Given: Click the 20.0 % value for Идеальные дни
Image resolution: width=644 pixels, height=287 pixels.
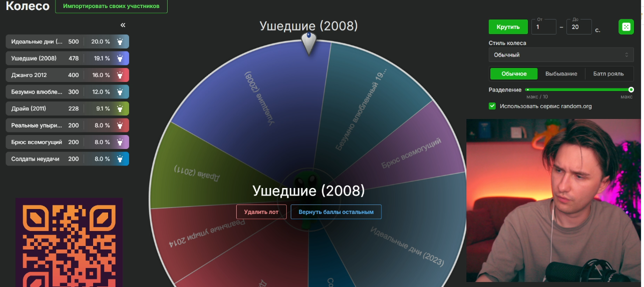Looking at the screenshot, I should [x=100, y=41].
